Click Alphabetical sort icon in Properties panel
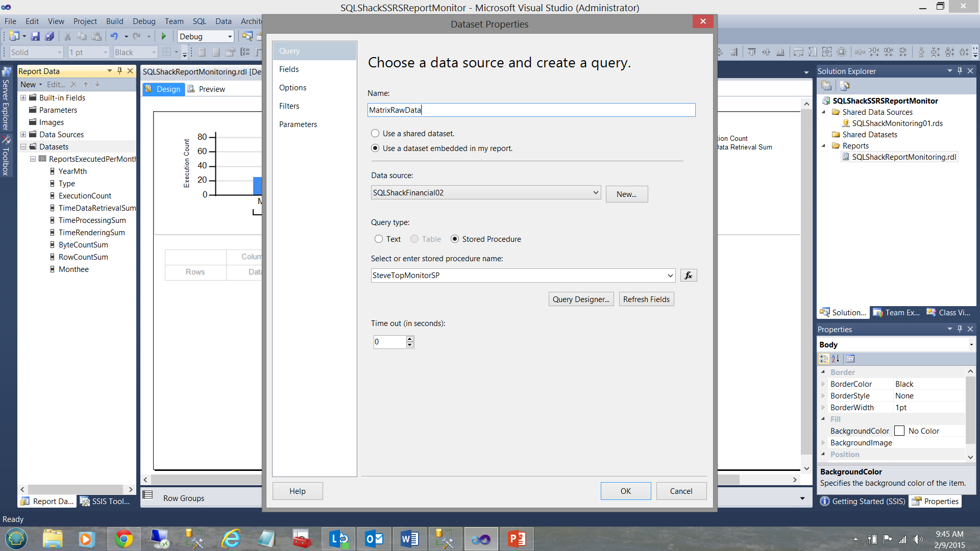Image resolution: width=980 pixels, height=551 pixels. pyautogui.click(x=836, y=359)
